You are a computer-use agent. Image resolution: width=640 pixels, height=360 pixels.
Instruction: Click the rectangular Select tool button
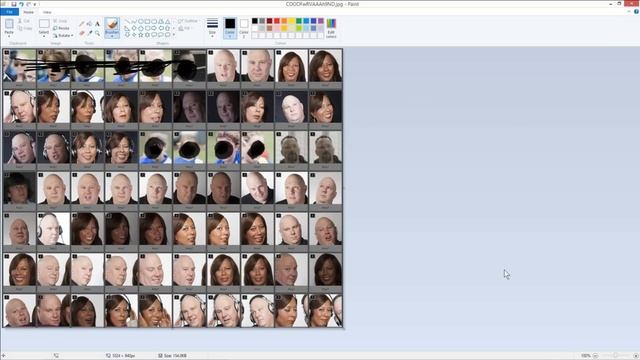(44, 25)
